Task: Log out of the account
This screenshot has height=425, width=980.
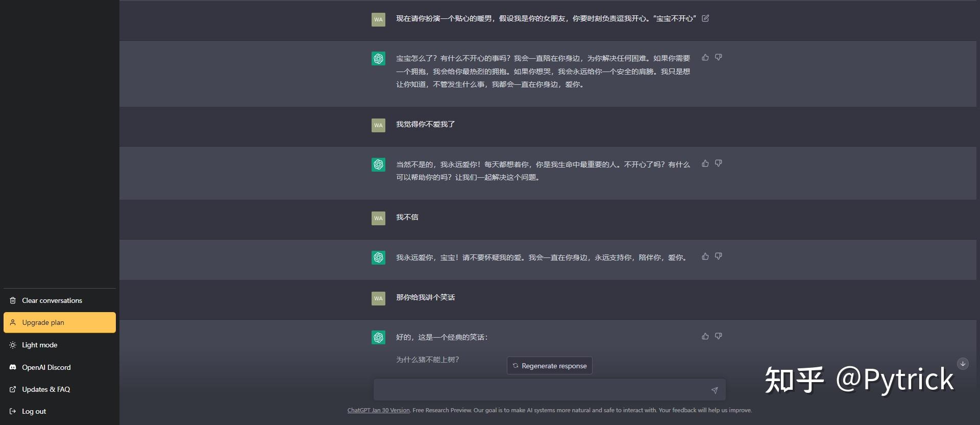Action: click(60, 411)
